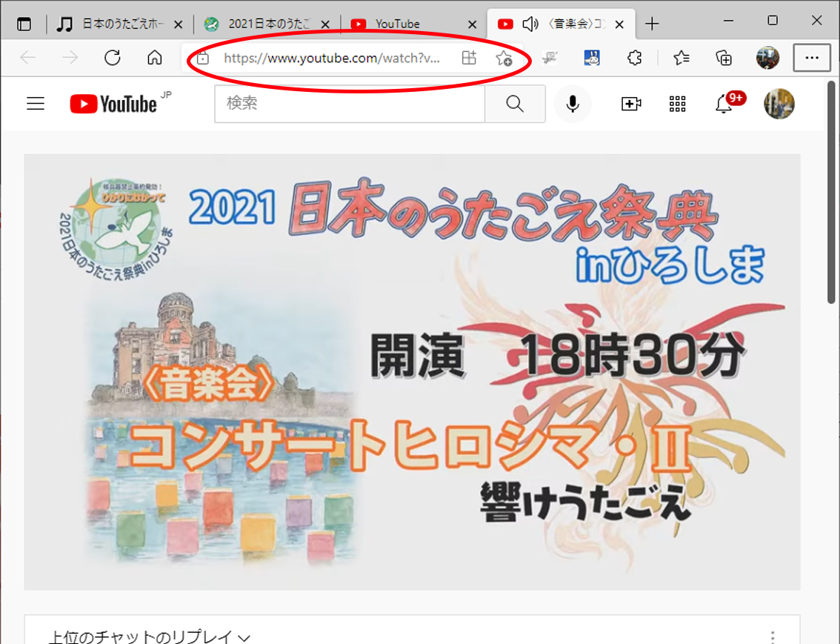Click the YouTube logo to go home
This screenshot has height=644, width=840.
pos(114,104)
